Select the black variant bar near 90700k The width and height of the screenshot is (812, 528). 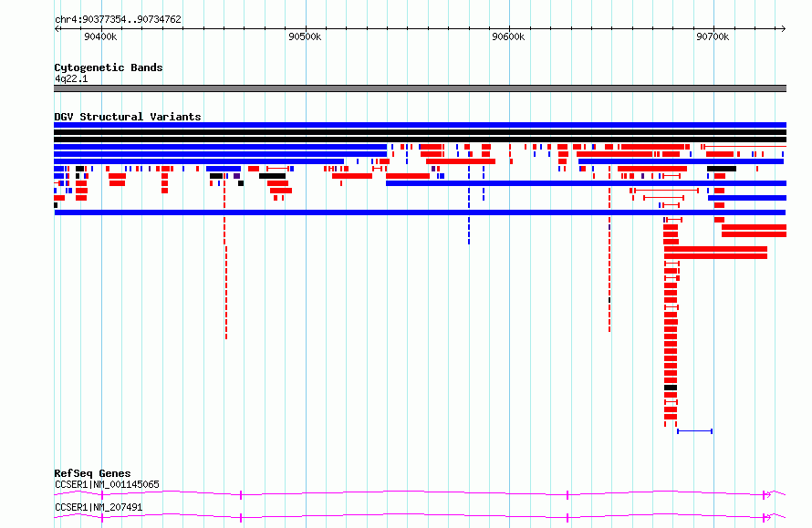pos(722,169)
